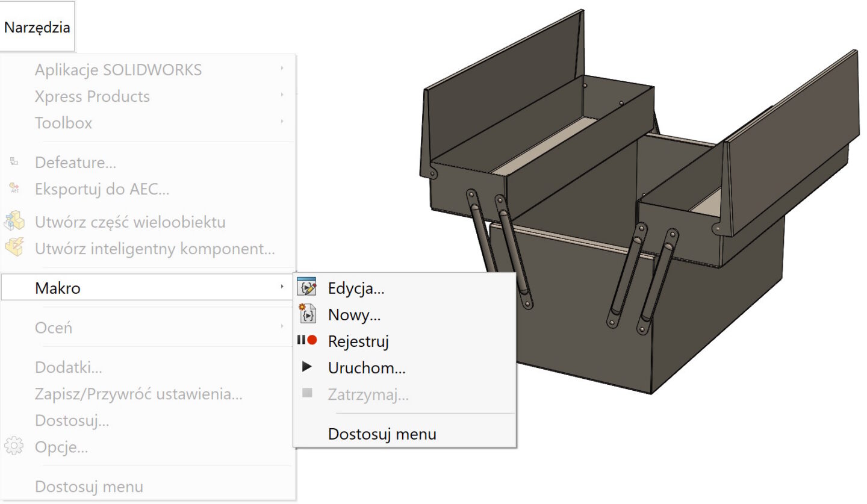The height and width of the screenshot is (504, 867).
Task: Expand the Oceń submenu arrow
Action: [x=282, y=327]
